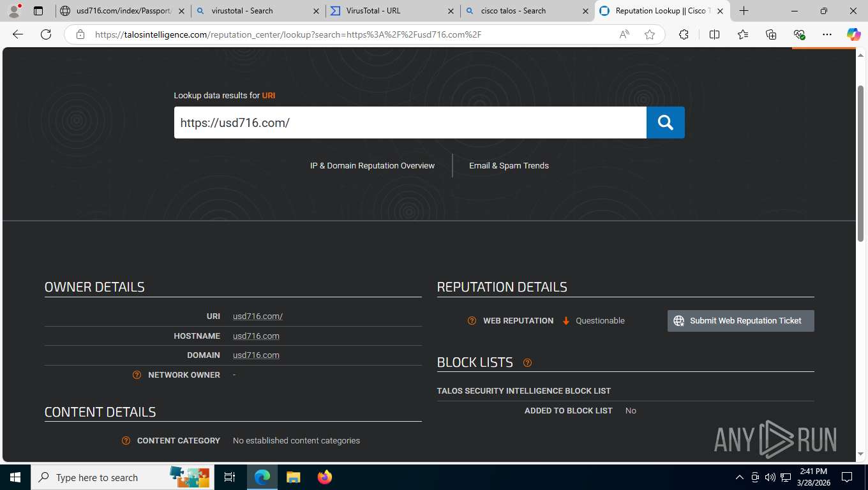The image size is (868, 490).
Task: Open Read aloud icon in address bar
Action: click(x=624, y=35)
